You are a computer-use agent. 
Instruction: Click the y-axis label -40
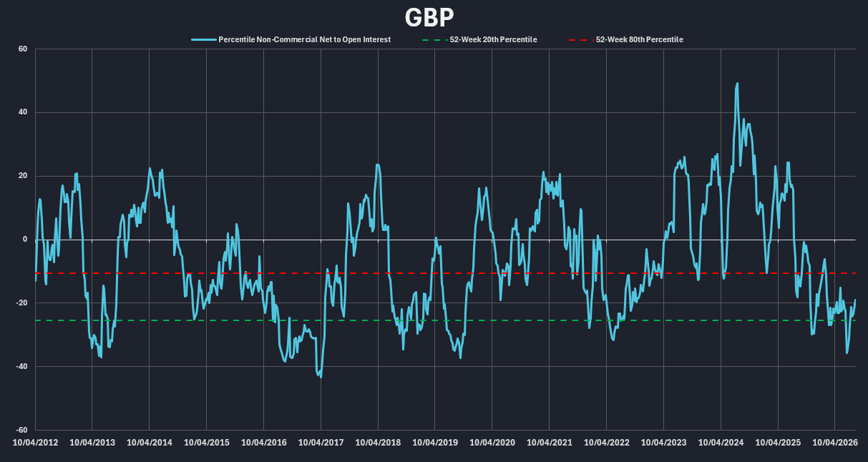[21, 367]
